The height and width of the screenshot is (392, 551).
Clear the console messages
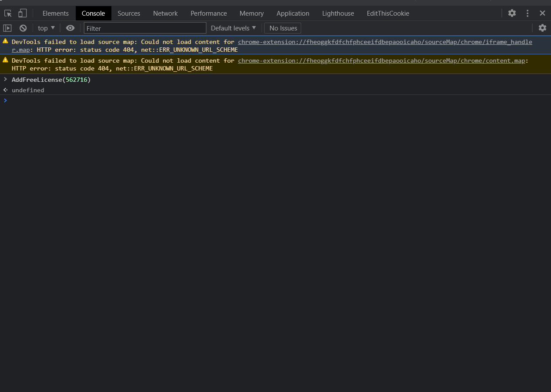point(23,28)
